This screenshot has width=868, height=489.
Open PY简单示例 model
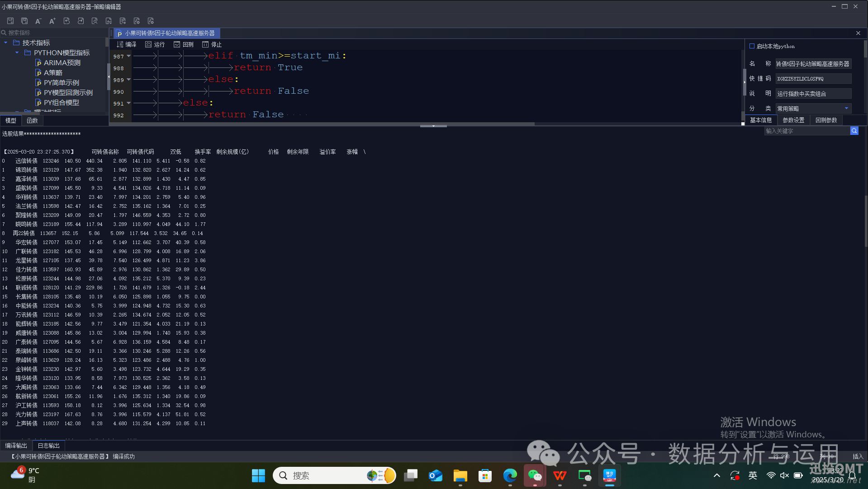[x=57, y=82]
